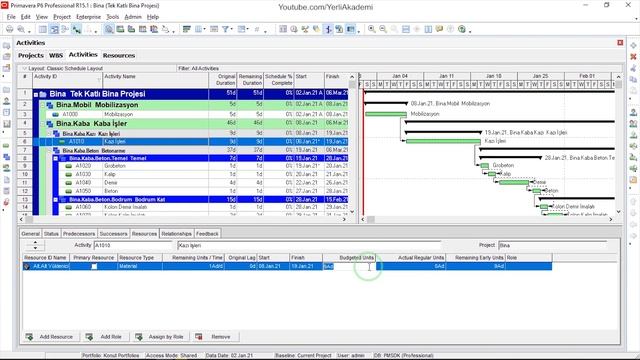Open the Relationships detail tab

176,233
